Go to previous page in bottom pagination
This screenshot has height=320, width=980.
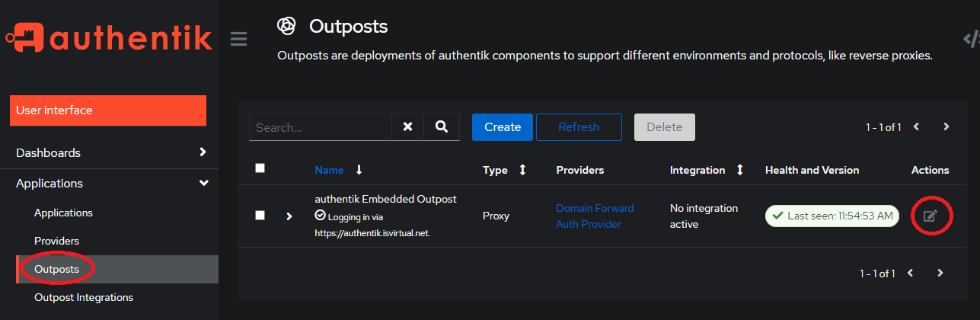point(910,273)
